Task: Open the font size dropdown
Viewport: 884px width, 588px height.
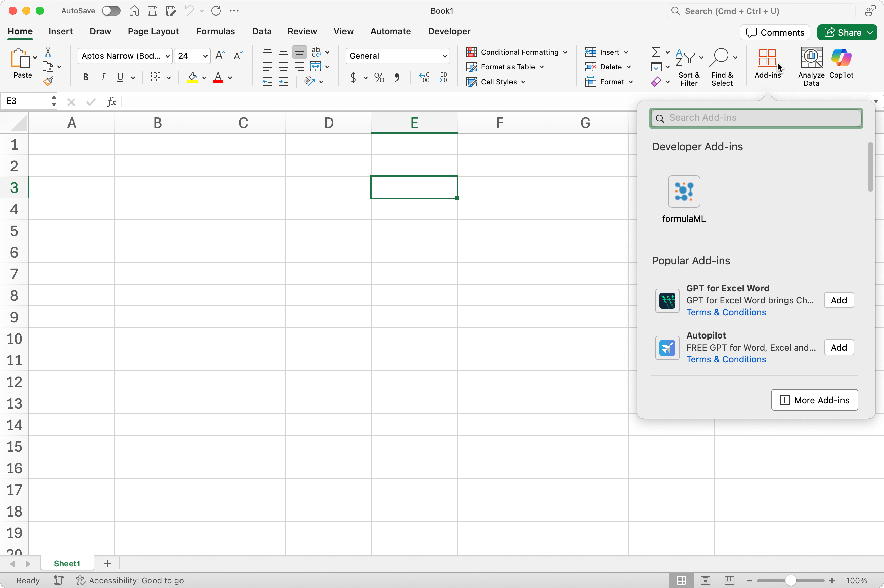Action: tap(204, 56)
